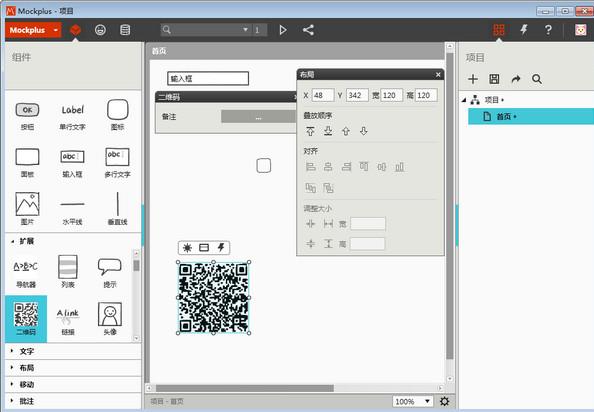Expand the 布局 component group
Screen dimensions: 594x412
tap(73, 368)
